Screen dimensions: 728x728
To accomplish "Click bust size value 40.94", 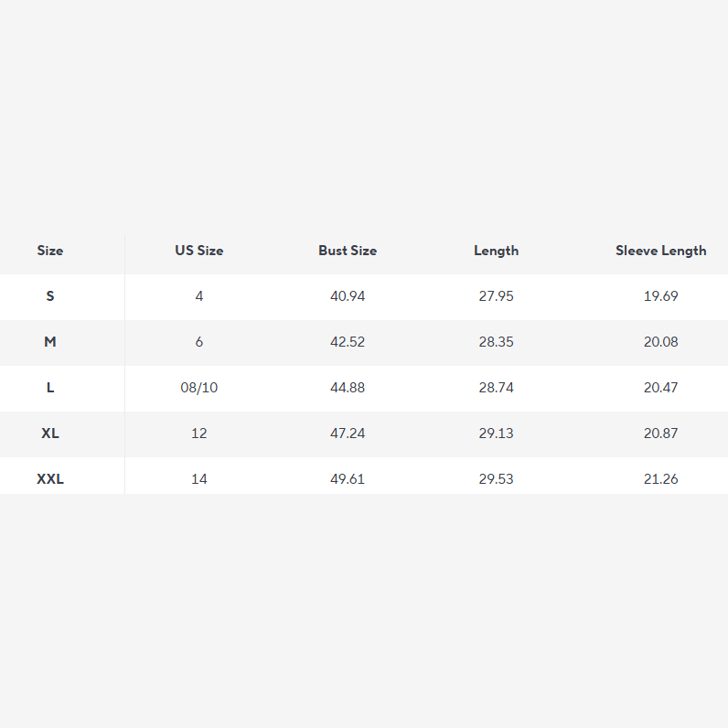I will 348,296.
